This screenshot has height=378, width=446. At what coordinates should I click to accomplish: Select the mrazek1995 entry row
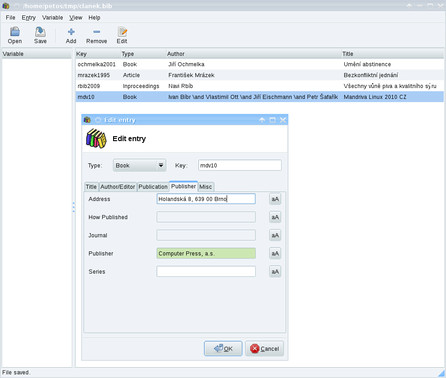click(x=260, y=75)
